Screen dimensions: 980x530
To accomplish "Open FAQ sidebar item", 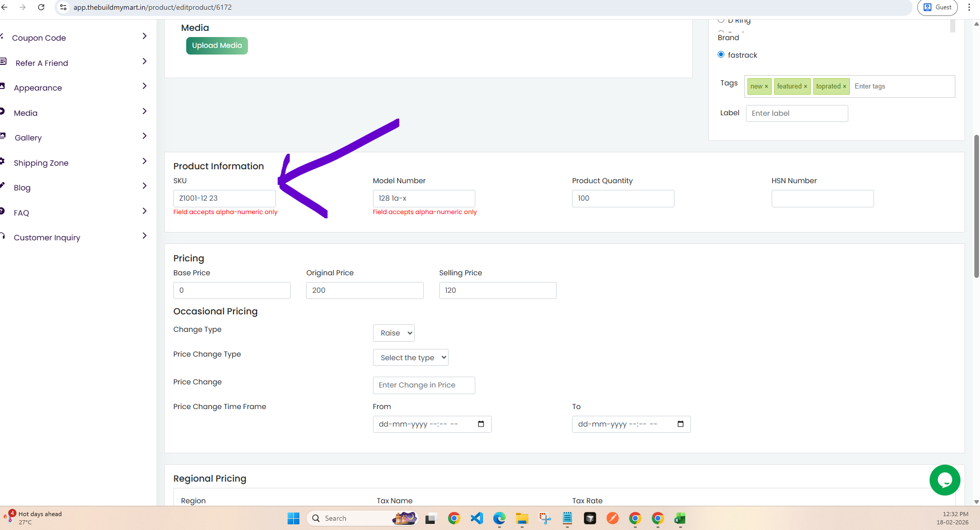I will [22, 213].
